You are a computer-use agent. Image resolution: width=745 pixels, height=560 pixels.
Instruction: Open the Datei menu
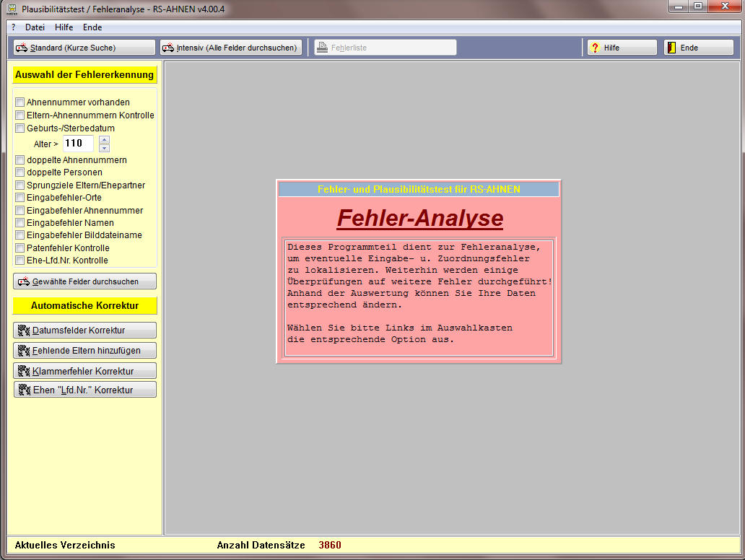click(x=35, y=27)
